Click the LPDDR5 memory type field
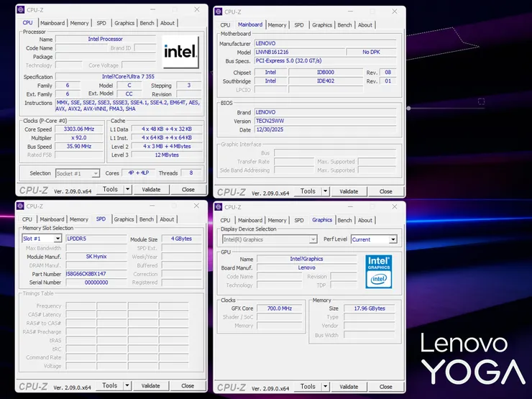Viewport: 532px width, 399px height. 96,239
